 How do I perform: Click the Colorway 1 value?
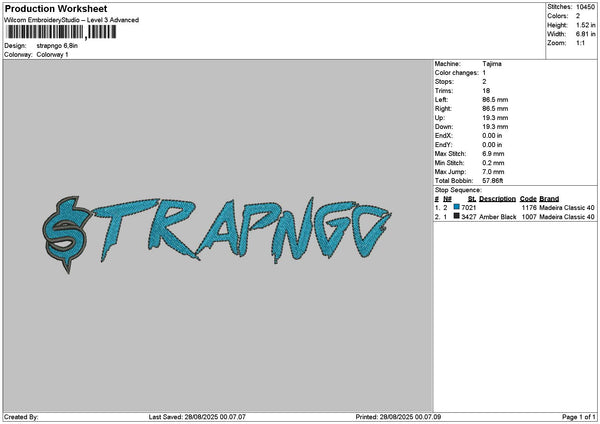52,55
